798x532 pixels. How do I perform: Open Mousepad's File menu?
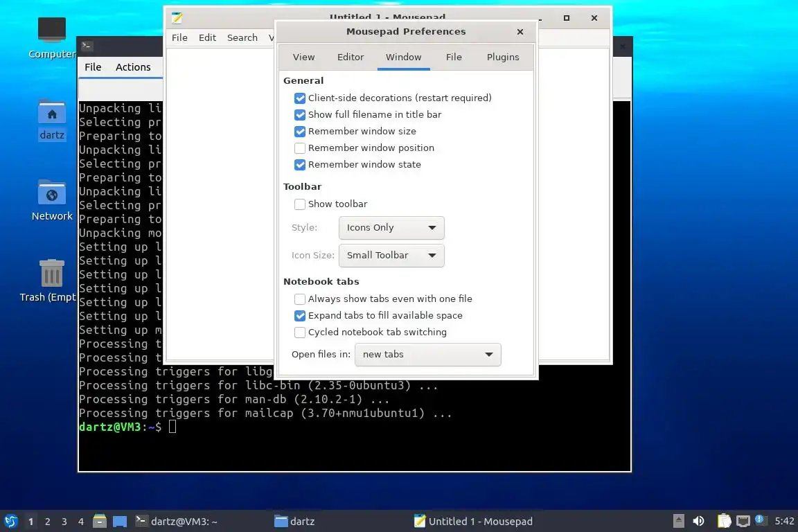pyautogui.click(x=179, y=37)
